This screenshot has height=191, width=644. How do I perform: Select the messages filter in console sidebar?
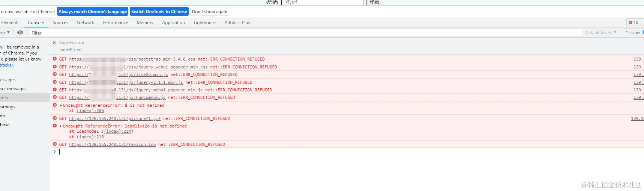(x=25, y=80)
